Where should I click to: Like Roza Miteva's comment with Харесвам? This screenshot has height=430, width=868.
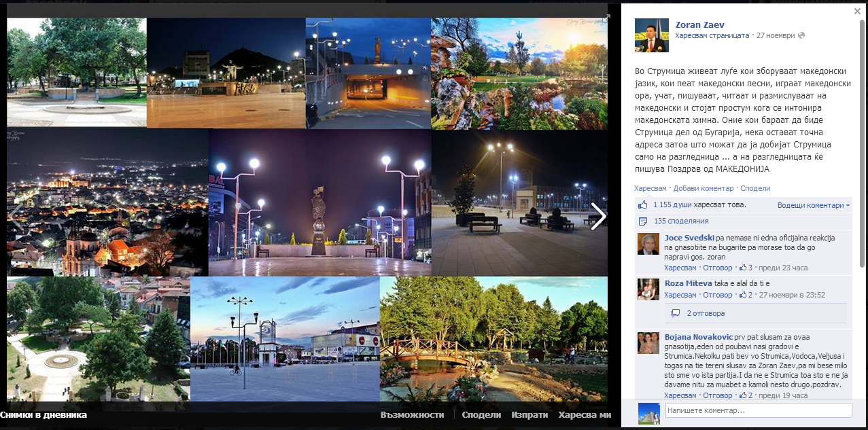[680, 295]
